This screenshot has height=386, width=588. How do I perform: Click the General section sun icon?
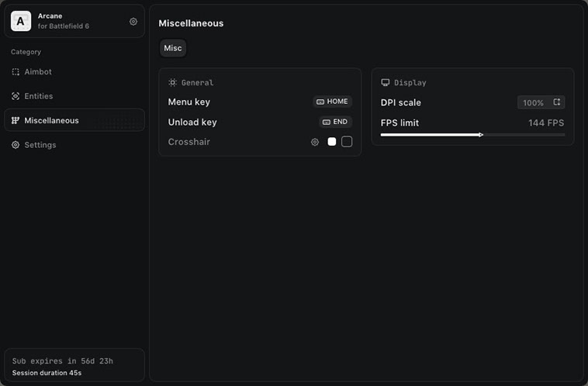pyautogui.click(x=172, y=82)
